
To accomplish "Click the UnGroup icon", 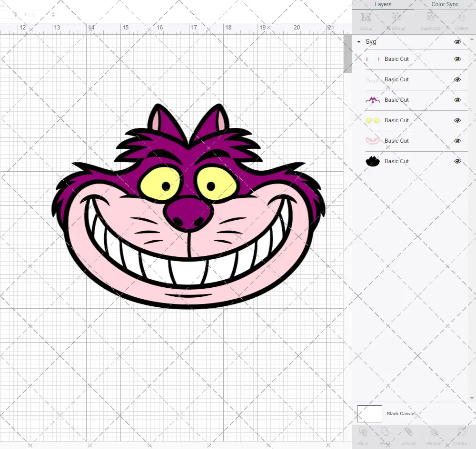I will [x=396, y=17].
